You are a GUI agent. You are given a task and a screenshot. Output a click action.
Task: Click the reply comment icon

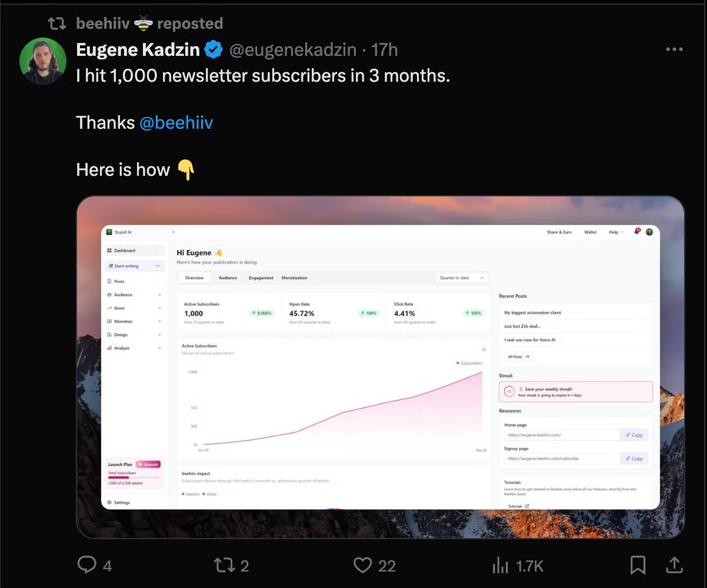pos(87,565)
